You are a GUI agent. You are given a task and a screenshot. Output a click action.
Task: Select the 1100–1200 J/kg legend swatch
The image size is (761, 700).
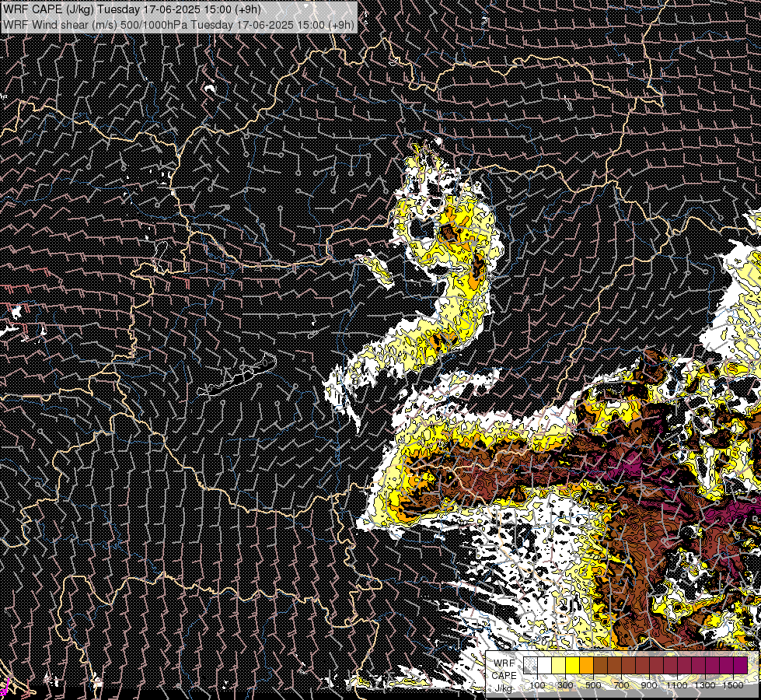coord(686,665)
